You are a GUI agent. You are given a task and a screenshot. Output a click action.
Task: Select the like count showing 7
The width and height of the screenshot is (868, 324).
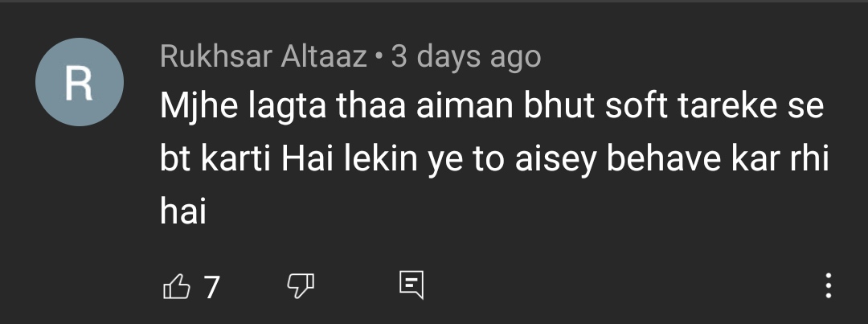pyautogui.click(x=211, y=287)
